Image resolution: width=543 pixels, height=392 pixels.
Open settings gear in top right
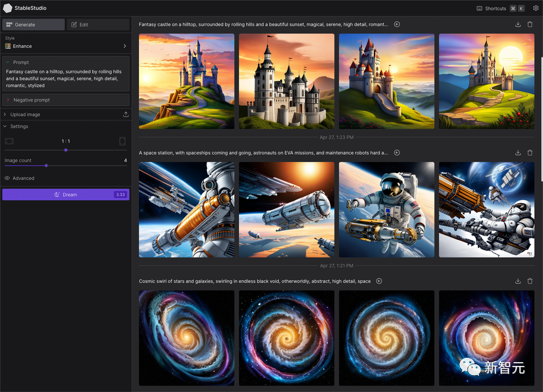(x=535, y=8)
